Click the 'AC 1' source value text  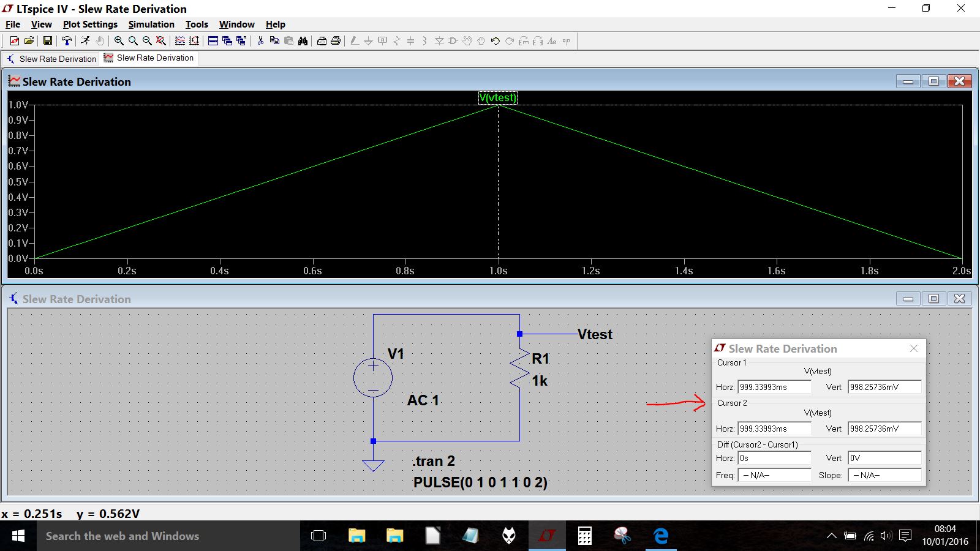coord(423,400)
